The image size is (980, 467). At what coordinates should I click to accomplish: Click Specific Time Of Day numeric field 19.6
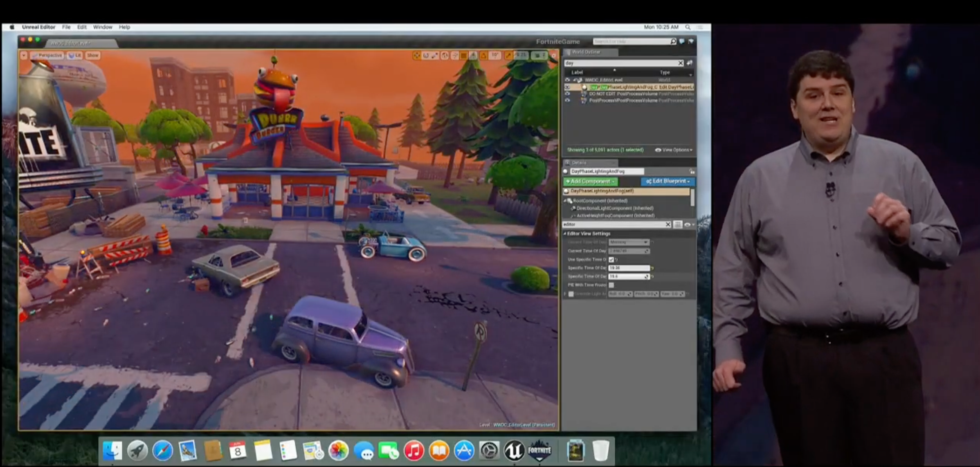click(x=629, y=276)
